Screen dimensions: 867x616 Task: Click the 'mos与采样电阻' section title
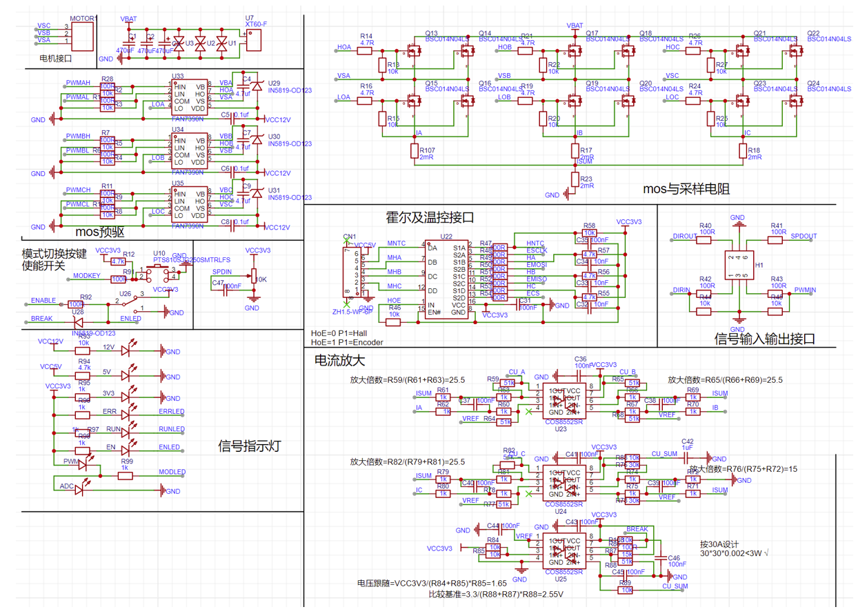[686, 188]
